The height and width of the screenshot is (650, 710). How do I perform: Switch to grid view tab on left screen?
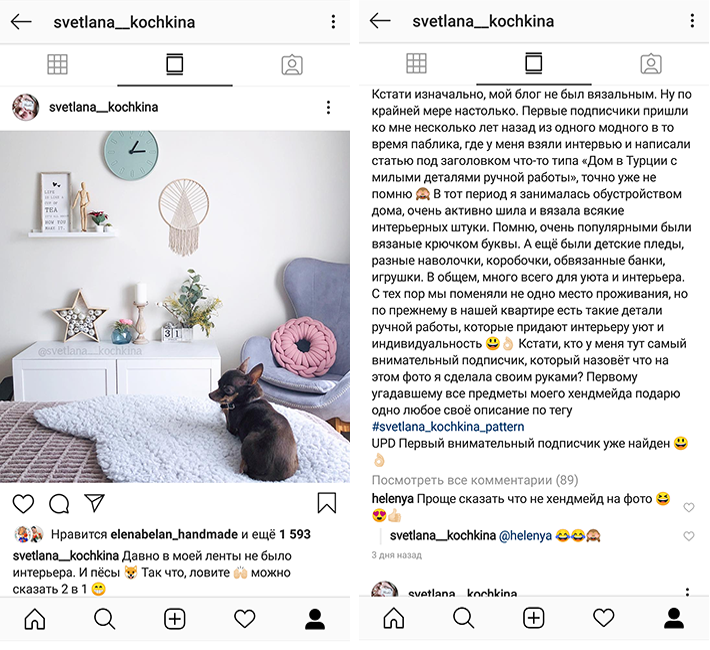point(58,64)
